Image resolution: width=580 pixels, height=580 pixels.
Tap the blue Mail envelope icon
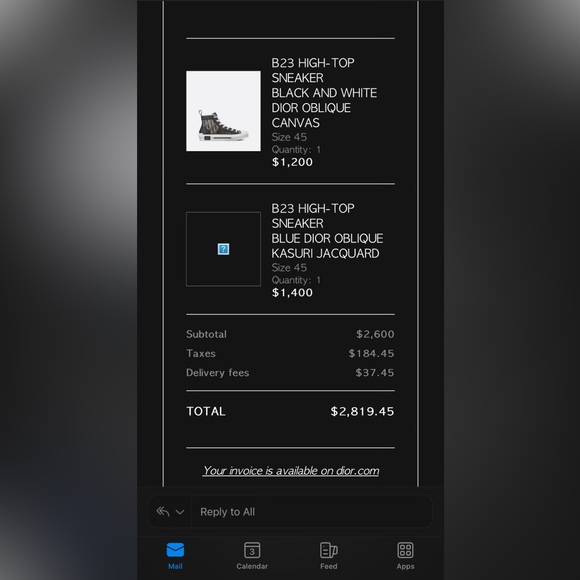(175, 550)
